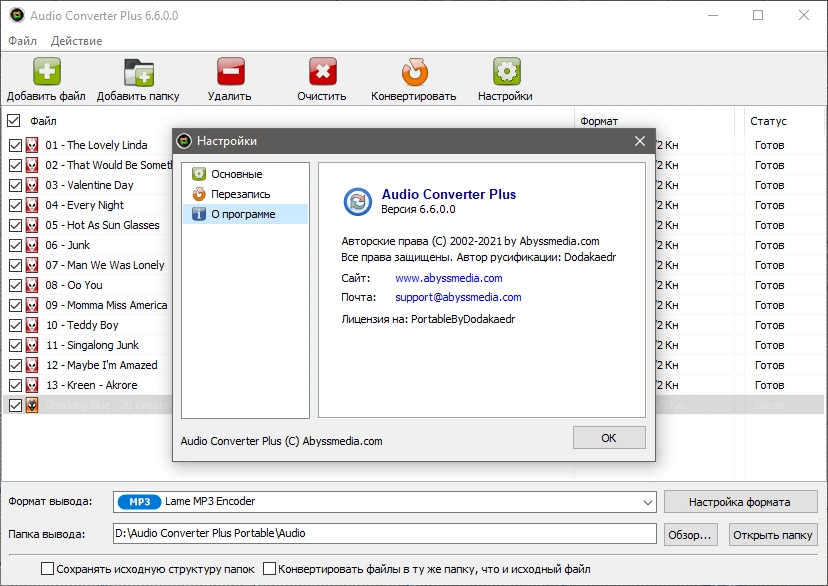Click the app icon in main title bar

17,15
